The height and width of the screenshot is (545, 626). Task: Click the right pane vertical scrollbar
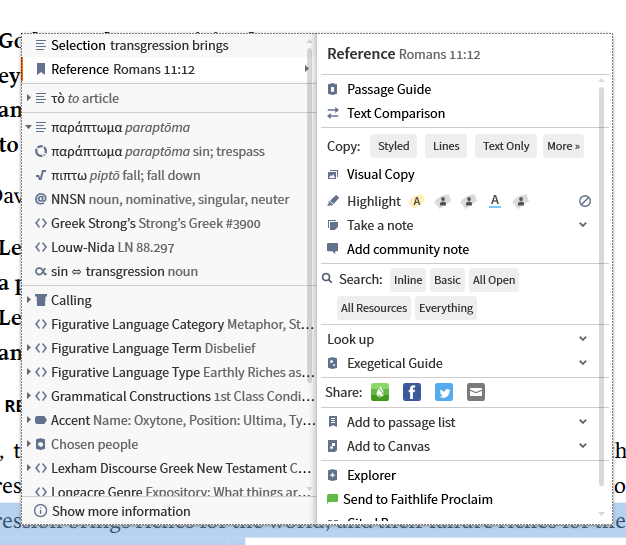coord(601,287)
